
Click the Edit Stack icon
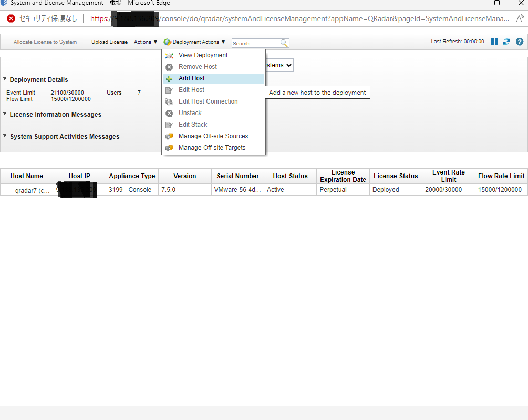click(x=169, y=125)
